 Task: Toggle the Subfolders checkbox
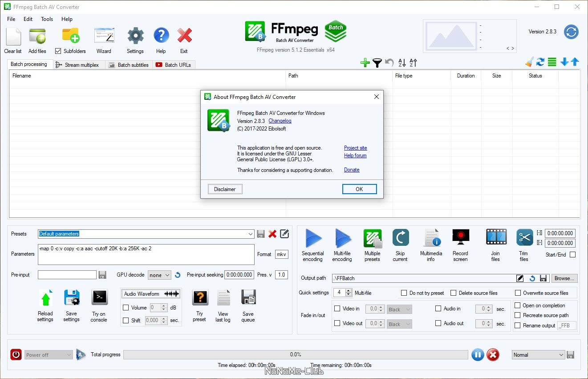tap(58, 51)
